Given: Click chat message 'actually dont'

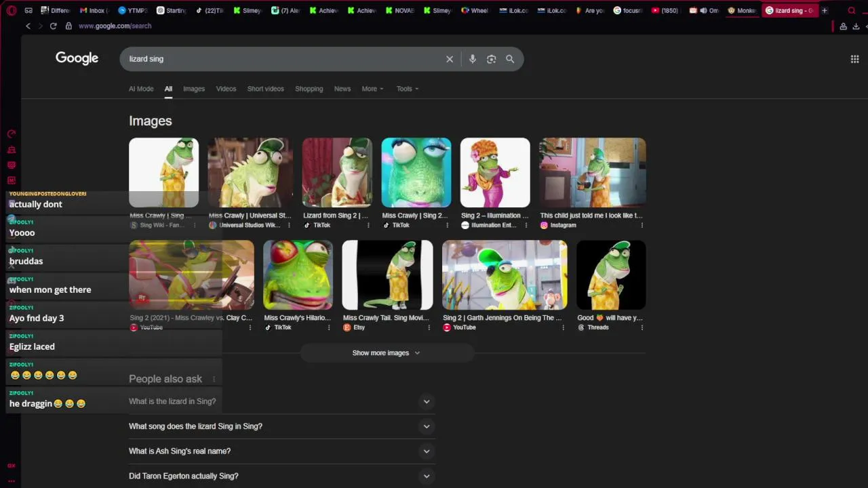Looking at the screenshot, I should click(x=35, y=204).
